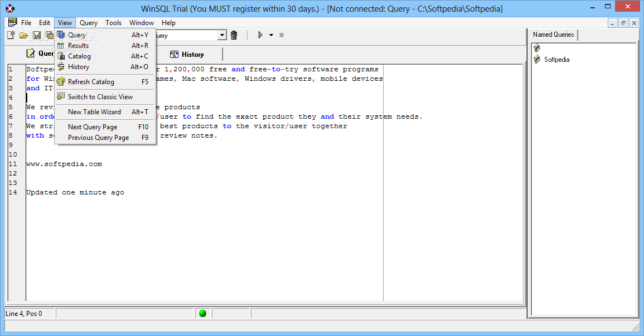Click line number 14 in gutter
Screen dimensions: 644x336
tap(13, 192)
